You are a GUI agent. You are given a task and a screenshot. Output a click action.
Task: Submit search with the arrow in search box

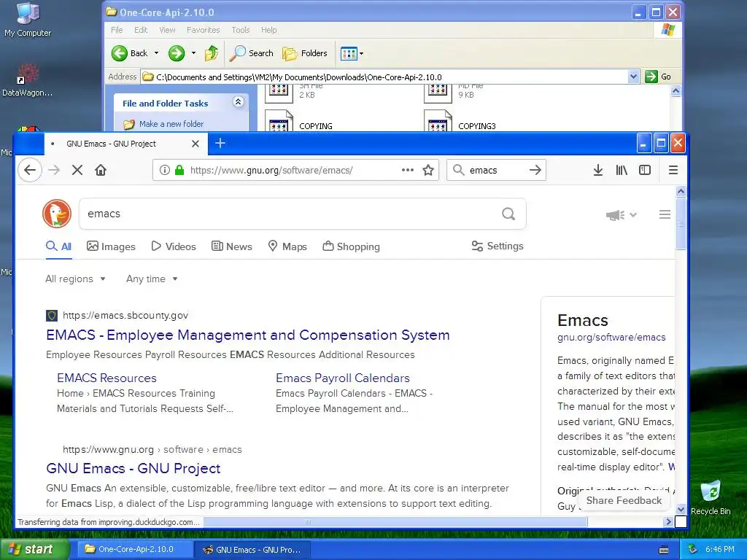point(535,170)
